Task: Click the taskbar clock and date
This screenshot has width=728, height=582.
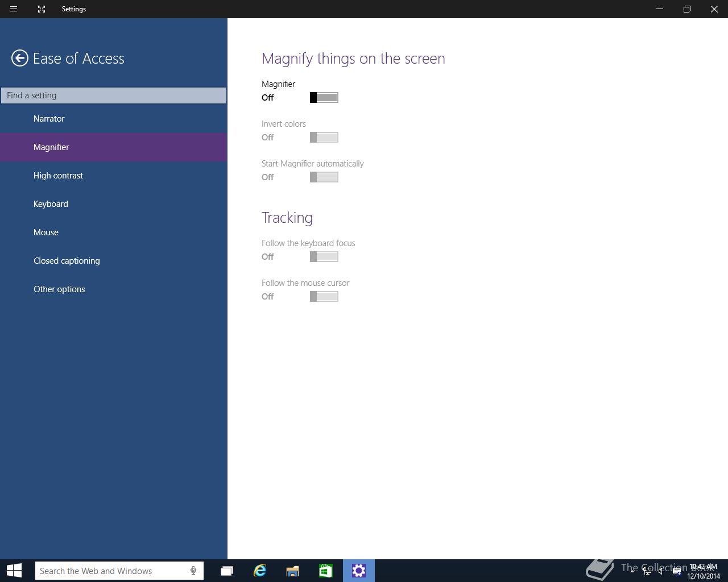Action: [704, 571]
